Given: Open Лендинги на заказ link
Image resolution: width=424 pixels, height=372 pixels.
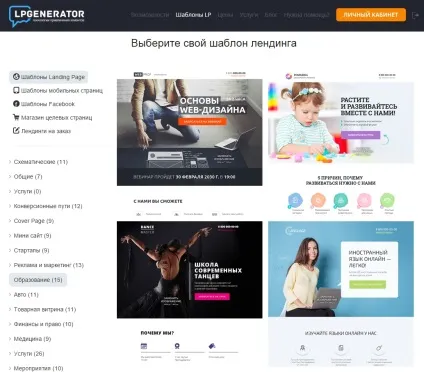Looking at the screenshot, I should tap(46, 131).
